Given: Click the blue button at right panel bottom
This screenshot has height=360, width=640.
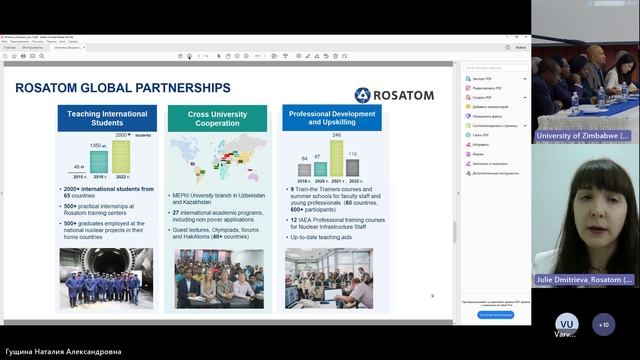Looking at the screenshot, I should (496, 315).
